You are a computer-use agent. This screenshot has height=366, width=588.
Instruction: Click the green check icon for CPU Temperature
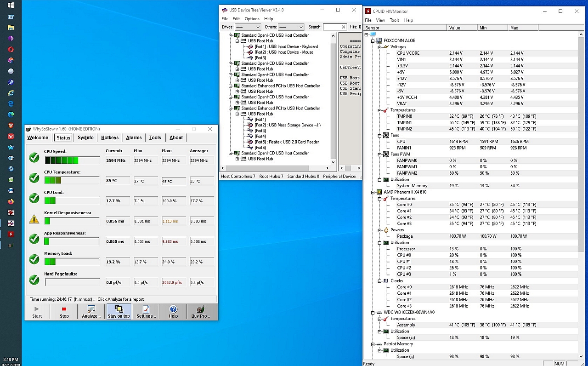34,178
